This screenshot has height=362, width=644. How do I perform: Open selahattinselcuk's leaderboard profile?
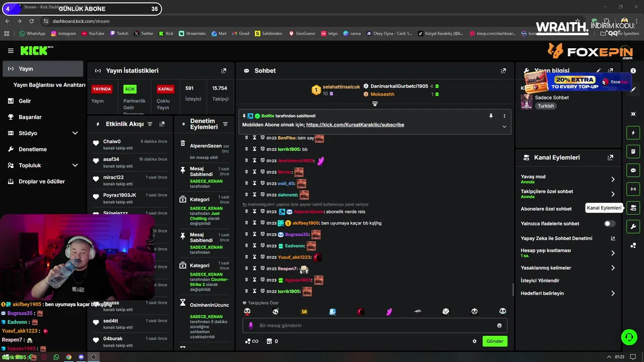click(341, 87)
